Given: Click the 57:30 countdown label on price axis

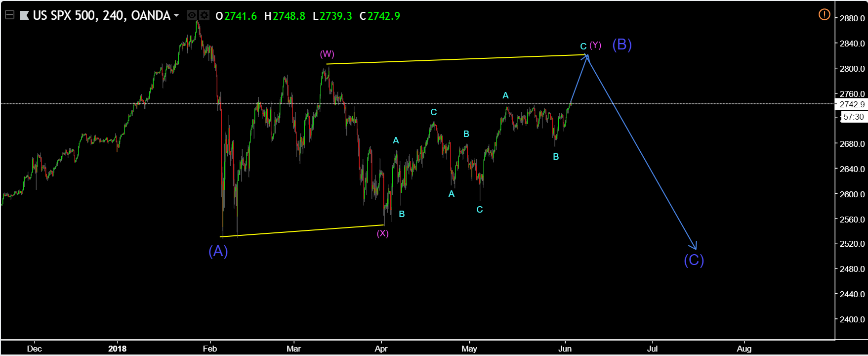Looking at the screenshot, I should (853, 117).
